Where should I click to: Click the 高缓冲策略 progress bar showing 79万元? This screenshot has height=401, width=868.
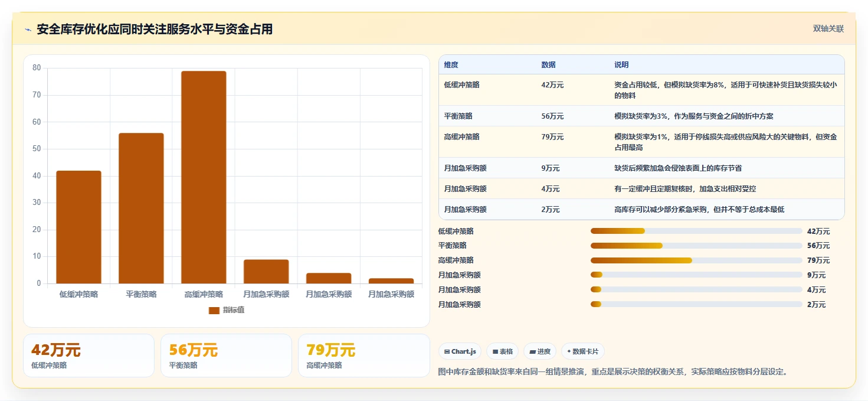pos(696,260)
